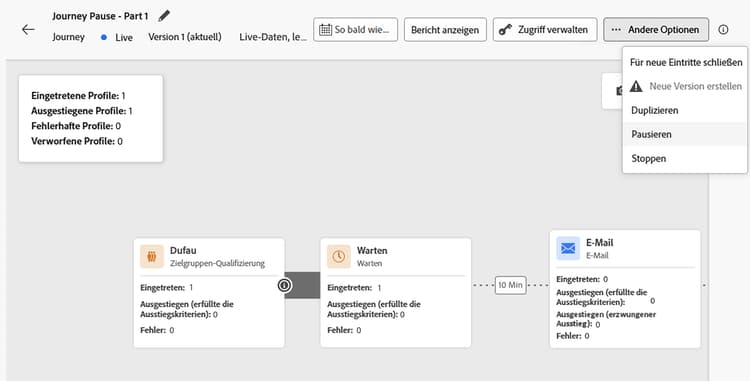
Task: Select the Warten activity card title
Action: 372,250
